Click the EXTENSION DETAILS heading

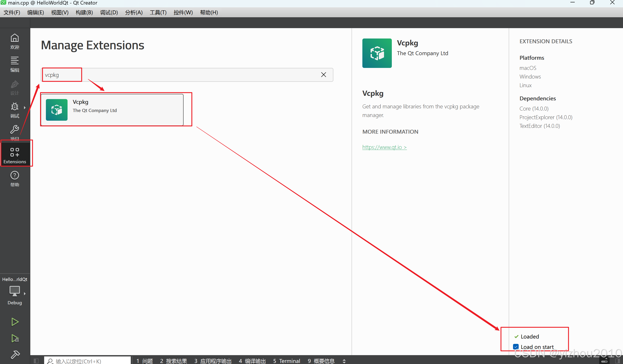(x=546, y=41)
